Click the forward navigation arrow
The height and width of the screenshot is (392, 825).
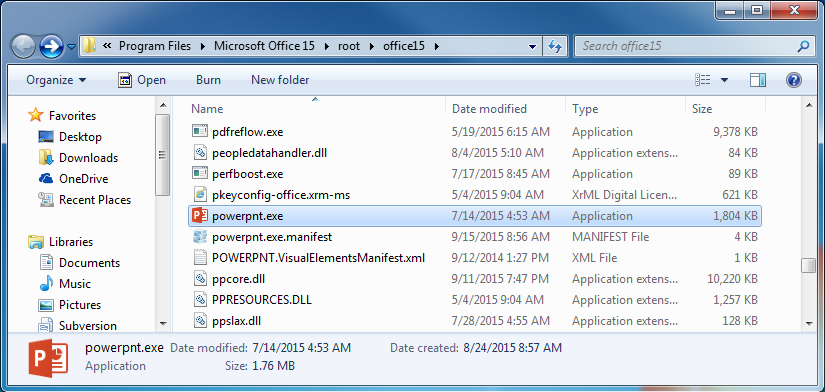(x=52, y=46)
